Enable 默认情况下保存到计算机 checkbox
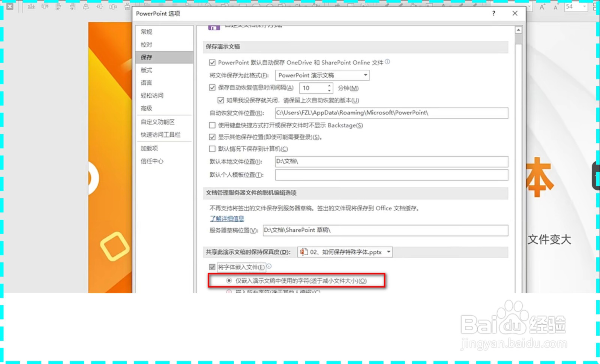 click(212, 149)
